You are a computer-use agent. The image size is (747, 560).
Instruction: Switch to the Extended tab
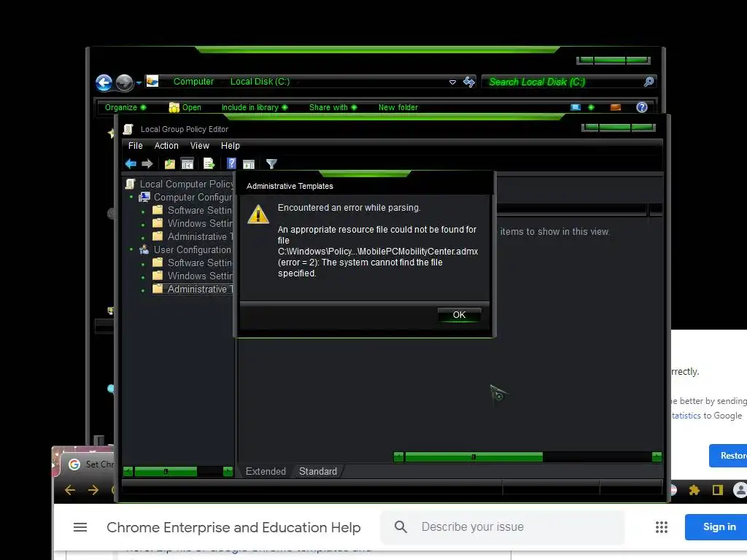click(x=266, y=472)
